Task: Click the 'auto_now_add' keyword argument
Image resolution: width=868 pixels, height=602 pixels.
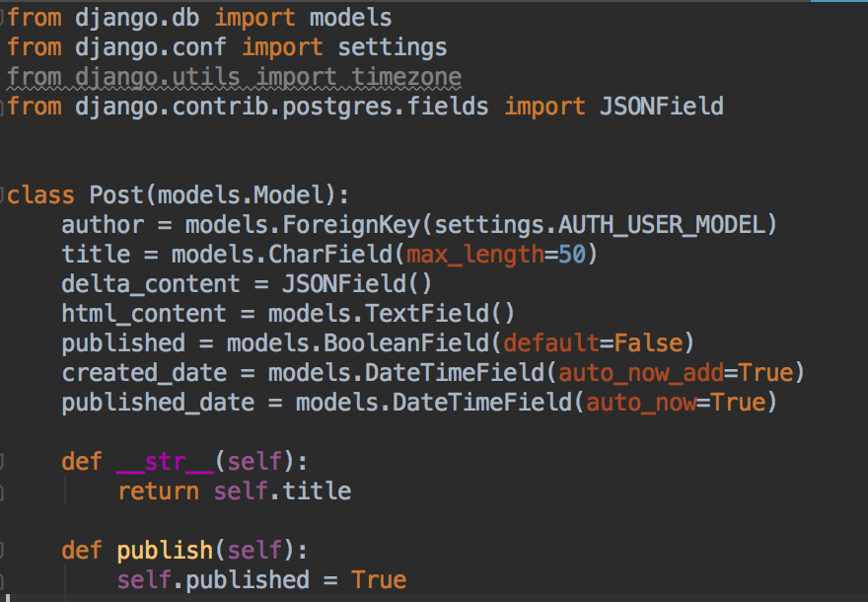Action: [x=640, y=373]
